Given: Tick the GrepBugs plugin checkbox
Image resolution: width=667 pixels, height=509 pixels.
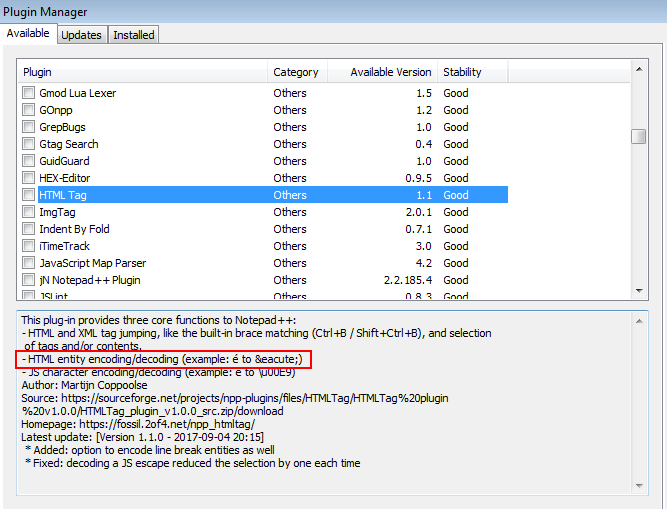Looking at the screenshot, I should 29,127.
